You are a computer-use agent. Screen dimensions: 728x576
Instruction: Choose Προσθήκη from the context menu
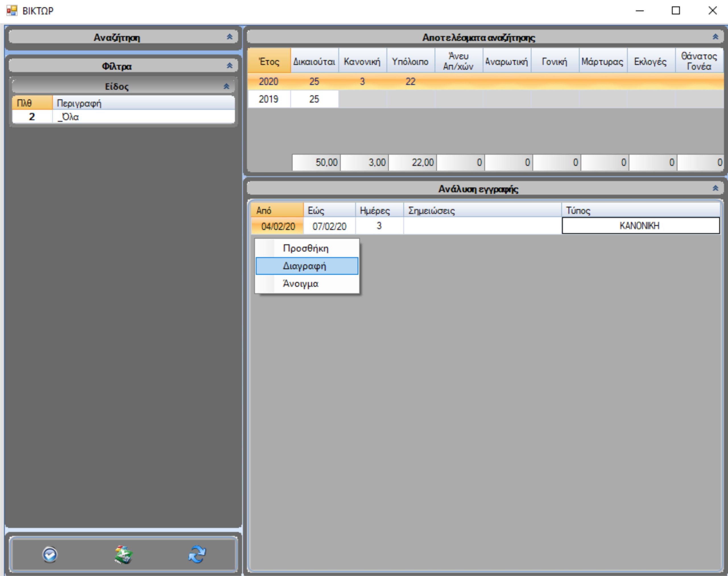(305, 248)
